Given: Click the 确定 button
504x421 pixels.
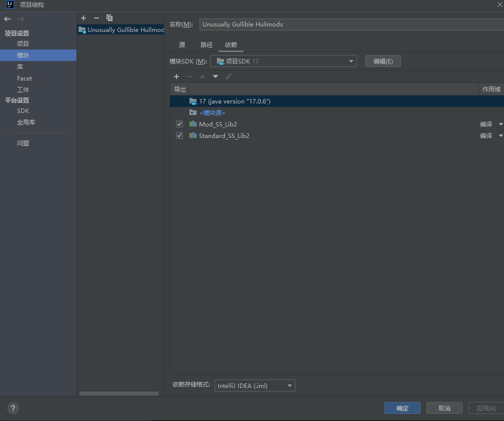Looking at the screenshot, I should (x=402, y=408).
